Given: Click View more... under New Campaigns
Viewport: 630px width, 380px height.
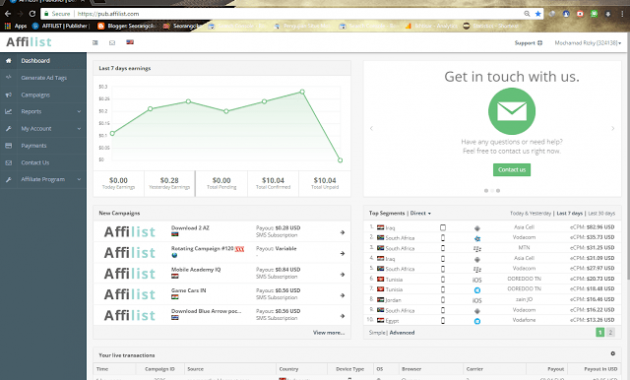Looking at the screenshot, I should coord(329,333).
